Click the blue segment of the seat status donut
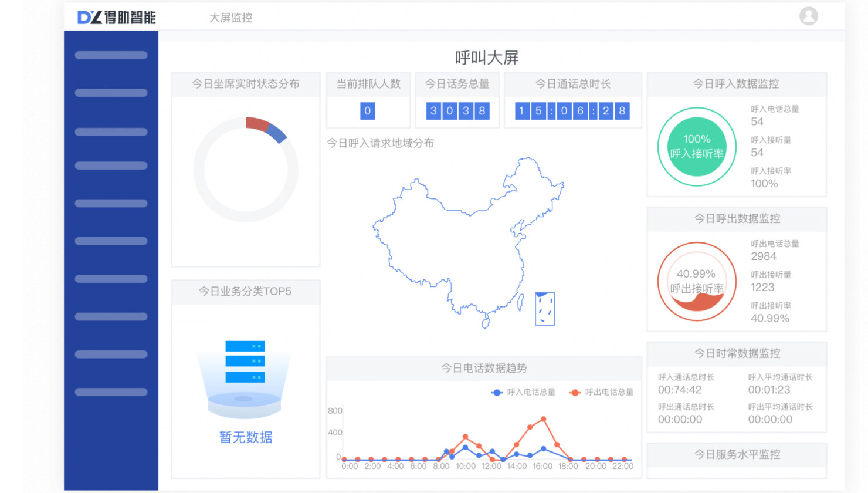 coord(277,134)
